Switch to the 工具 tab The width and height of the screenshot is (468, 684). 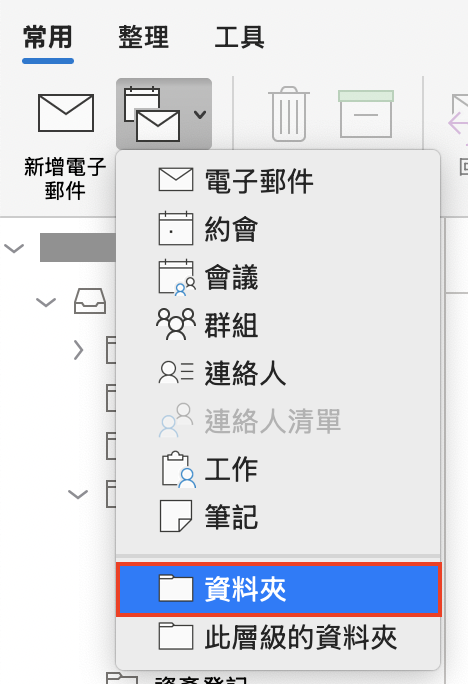click(239, 37)
